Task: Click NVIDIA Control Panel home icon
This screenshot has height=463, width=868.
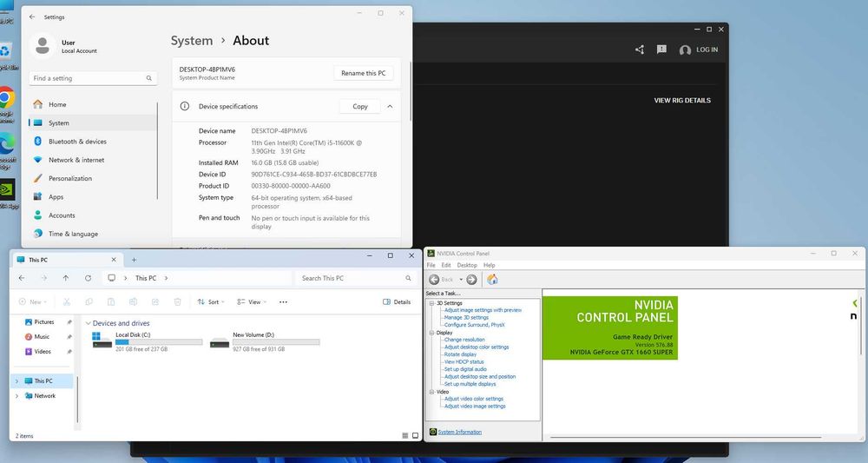Action: 492,280
